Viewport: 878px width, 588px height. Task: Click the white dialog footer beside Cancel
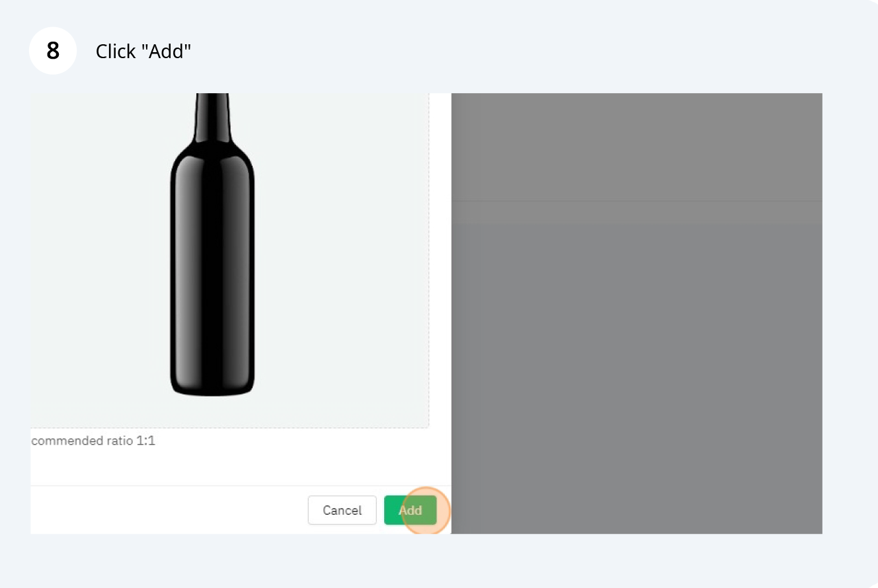(165, 510)
